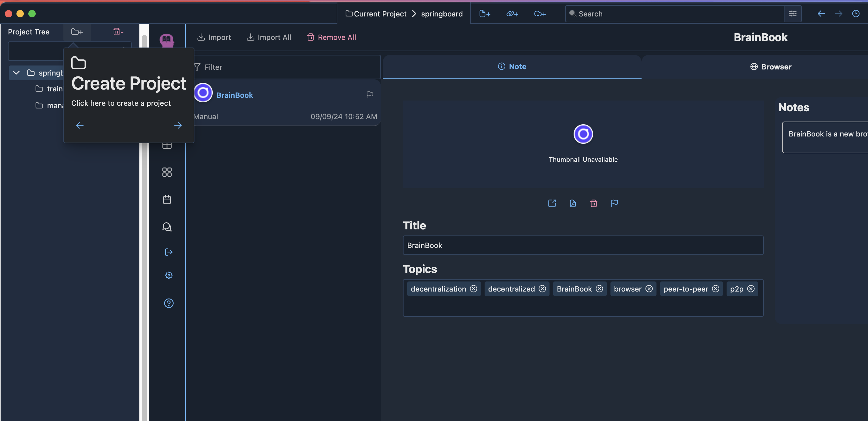This screenshot has width=868, height=421.
Task: Select the Note tab
Action: pos(512,66)
